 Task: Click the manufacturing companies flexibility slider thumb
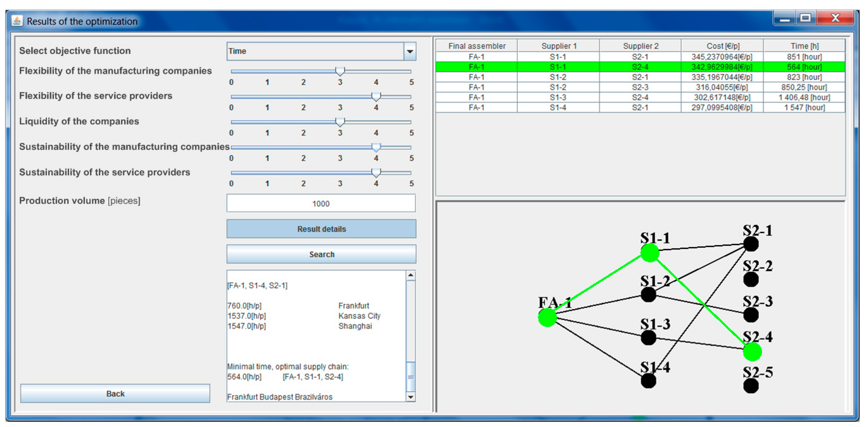pyautogui.click(x=340, y=71)
